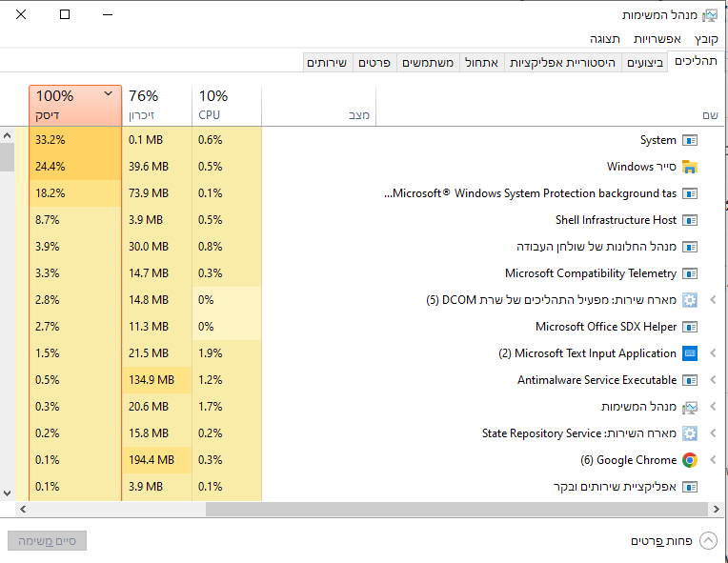Click the Windows Explorer folder icon

pyautogui.click(x=690, y=167)
